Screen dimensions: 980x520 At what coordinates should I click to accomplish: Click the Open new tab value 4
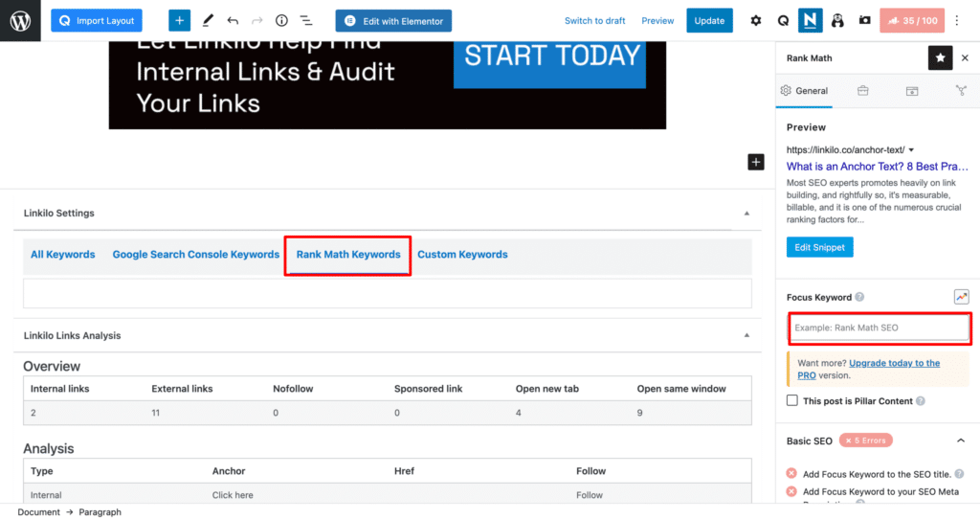(x=518, y=413)
